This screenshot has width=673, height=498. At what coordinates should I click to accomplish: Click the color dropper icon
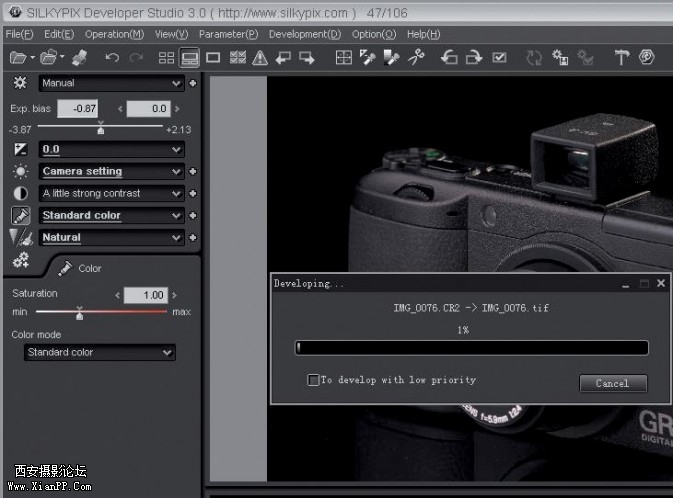(x=20, y=215)
